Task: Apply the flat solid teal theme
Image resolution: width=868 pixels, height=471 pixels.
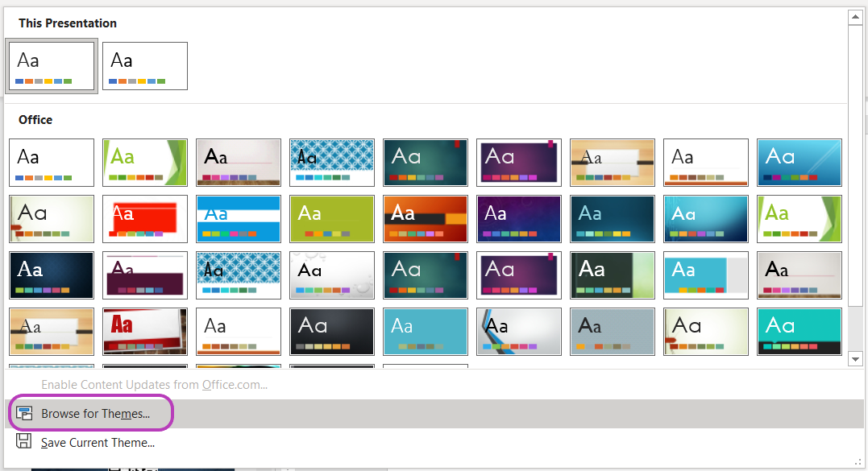Action: (426, 332)
